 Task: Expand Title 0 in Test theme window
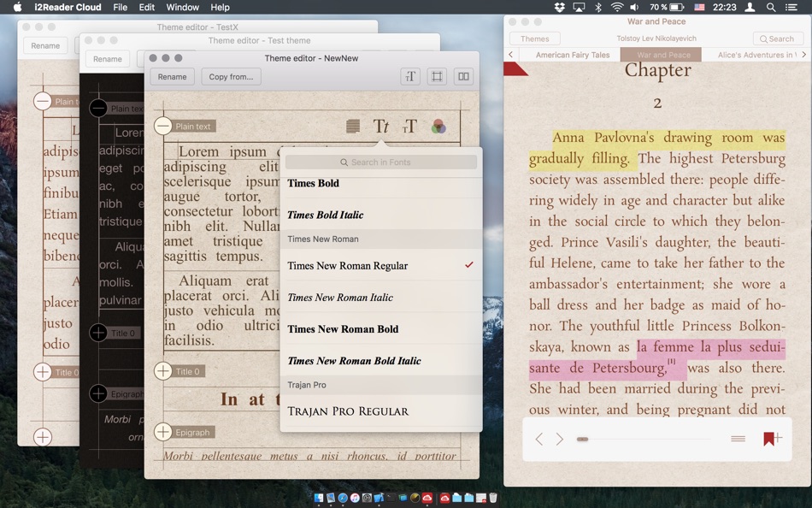click(x=98, y=333)
